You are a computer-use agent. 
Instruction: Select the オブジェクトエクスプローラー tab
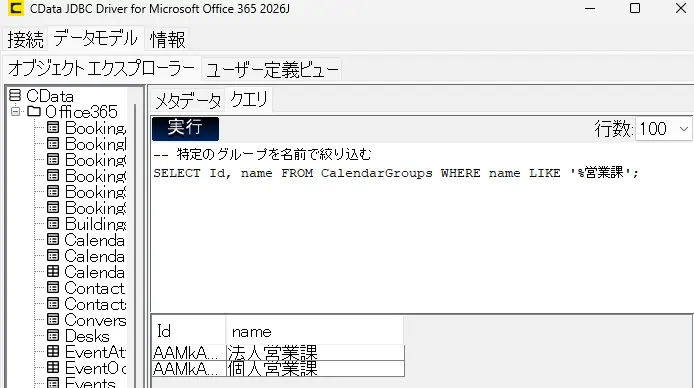[x=102, y=69]
